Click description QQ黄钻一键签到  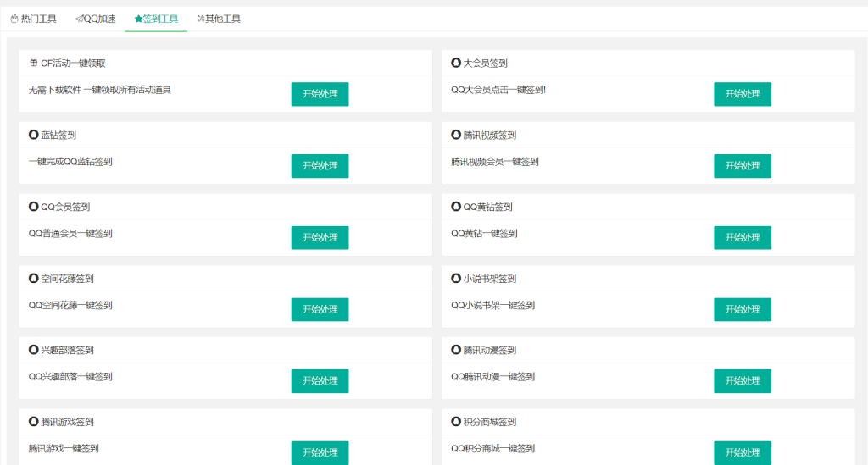[x=484, y=233]
